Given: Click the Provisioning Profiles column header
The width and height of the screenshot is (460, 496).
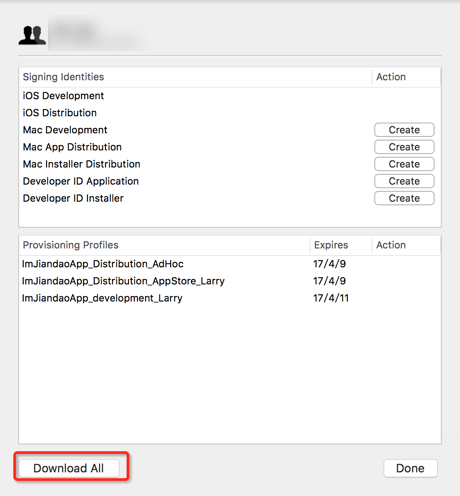Looking at the screenshot, I should (x=70, y=245).
